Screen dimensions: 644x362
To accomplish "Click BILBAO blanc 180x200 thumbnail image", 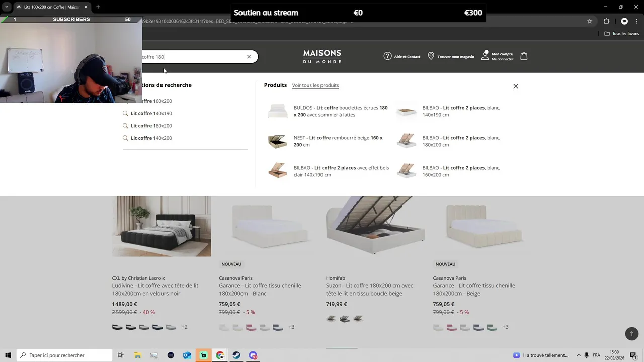I will point(407,141).
